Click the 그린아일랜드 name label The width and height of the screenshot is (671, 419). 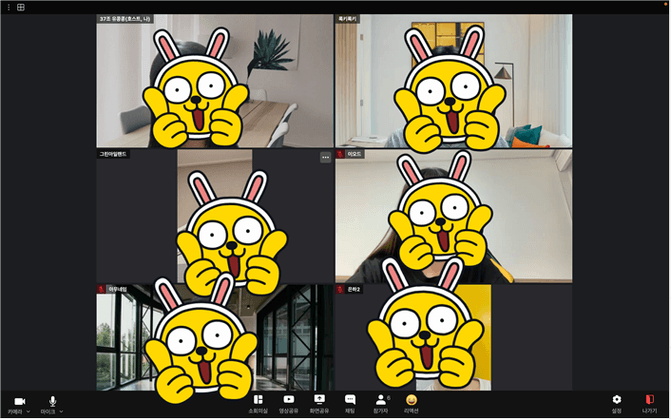point(113,154)
